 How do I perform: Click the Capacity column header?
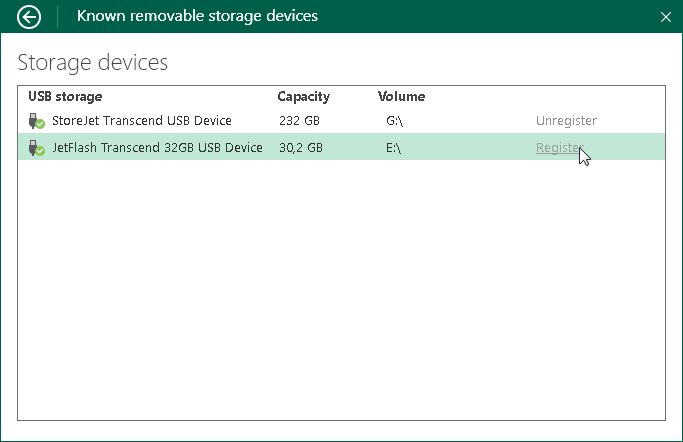click(x=303, y=97)
